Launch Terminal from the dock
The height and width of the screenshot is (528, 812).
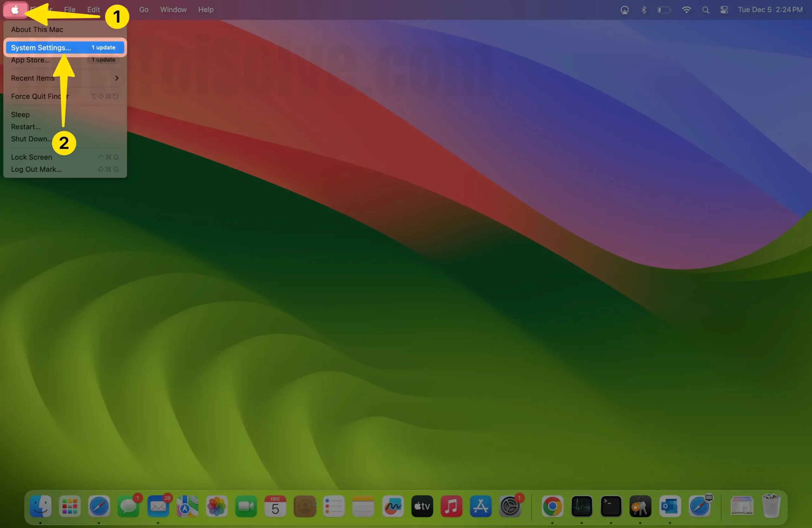tap(611, 506)
